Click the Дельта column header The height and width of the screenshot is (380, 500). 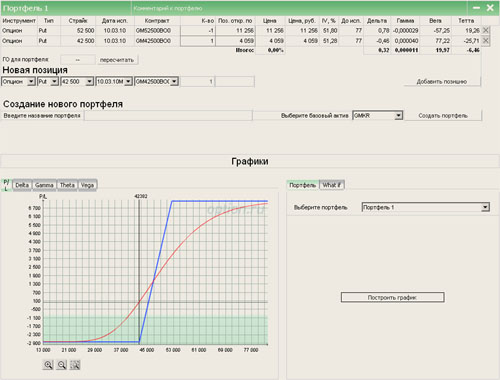[x=377, y=21]
